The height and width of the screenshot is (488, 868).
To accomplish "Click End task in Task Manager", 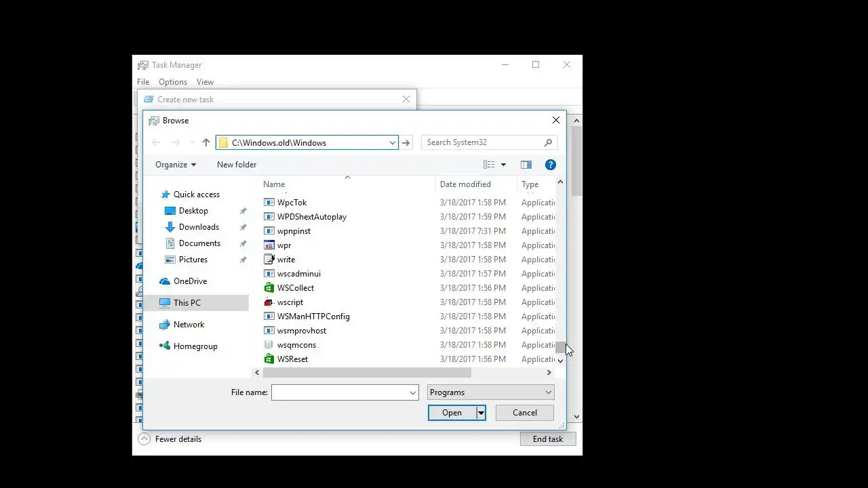I will pos(548,439).
